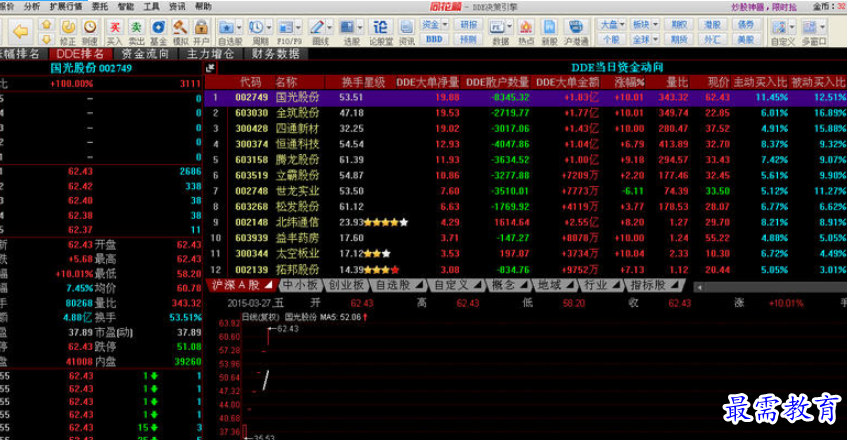
Task: Click the F10/F9 info icon
Action: coord(286,27)
